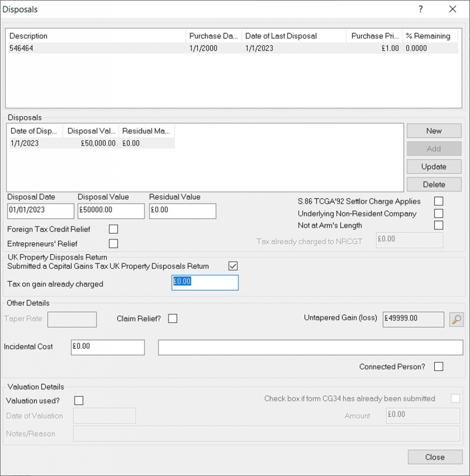This screenshot has height=476, width=470.
Task: Tick the Connected Person? checkbox
Action: 438,367
